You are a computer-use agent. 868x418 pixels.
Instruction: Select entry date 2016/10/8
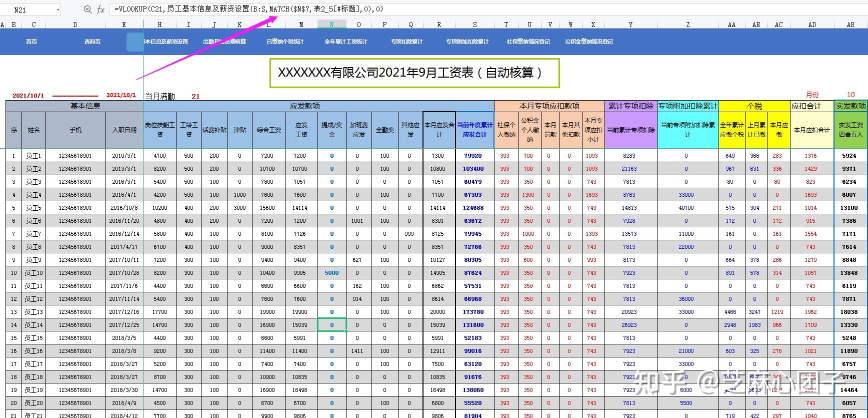click(x=124, y=208)
